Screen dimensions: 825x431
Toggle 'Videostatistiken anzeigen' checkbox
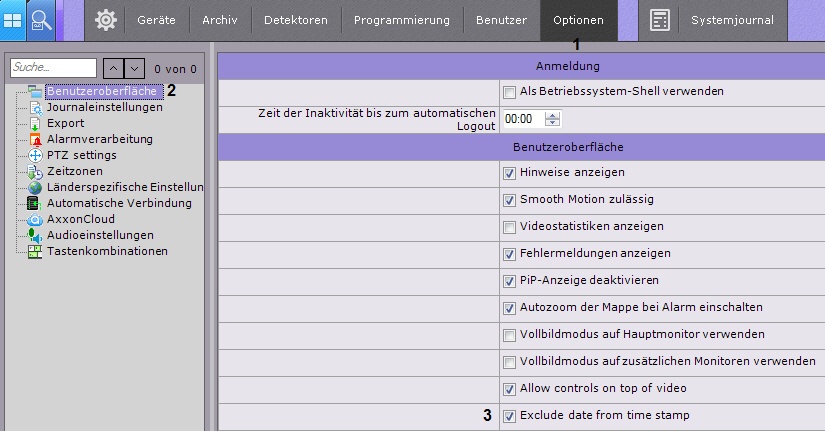tap(510, 227)
